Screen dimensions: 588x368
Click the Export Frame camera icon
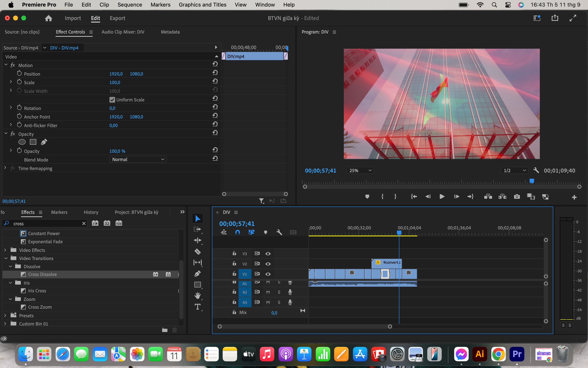(x=517, y=196)
